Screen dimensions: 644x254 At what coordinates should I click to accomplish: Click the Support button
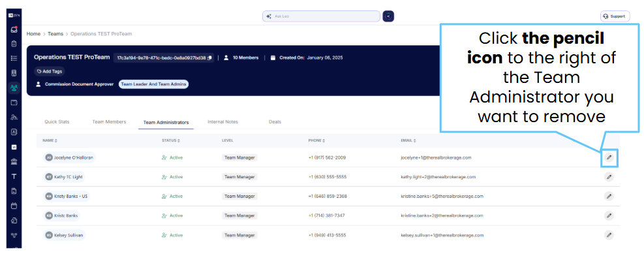tap(615, 16)
